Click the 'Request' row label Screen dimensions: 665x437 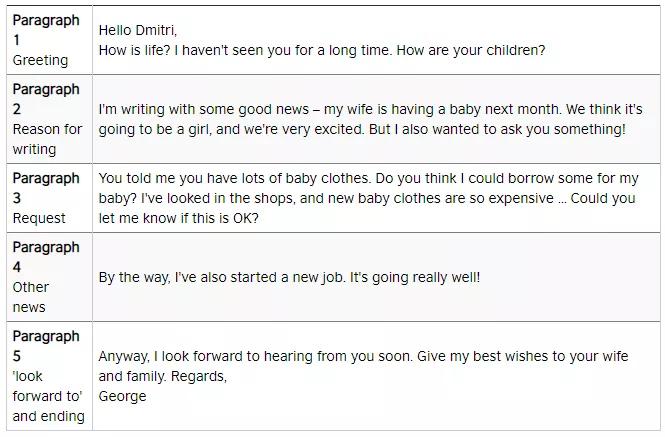click(39, 218)
